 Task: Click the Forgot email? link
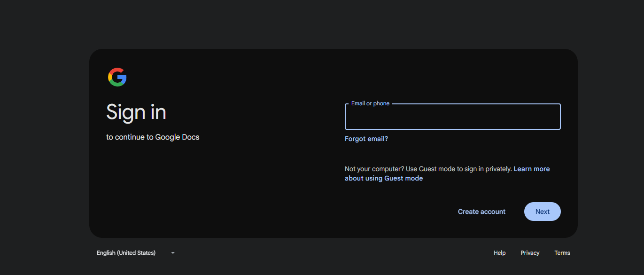(x=366, y=139)
